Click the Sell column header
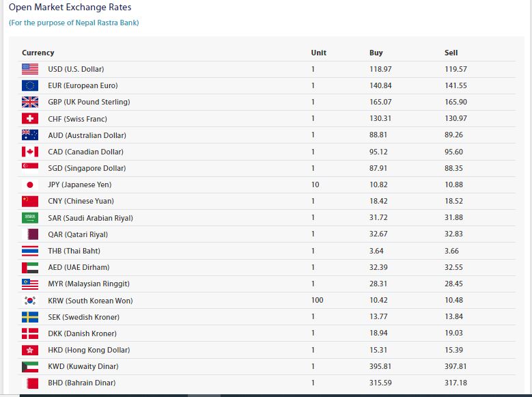Image resolution: width=532 pixels, height=397 pixels. pos(451,53)
